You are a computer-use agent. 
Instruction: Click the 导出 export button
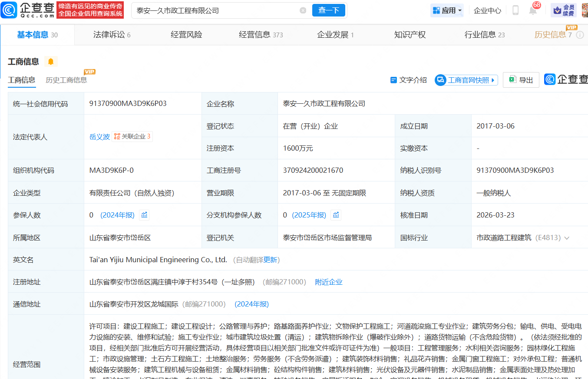[521, 80]
